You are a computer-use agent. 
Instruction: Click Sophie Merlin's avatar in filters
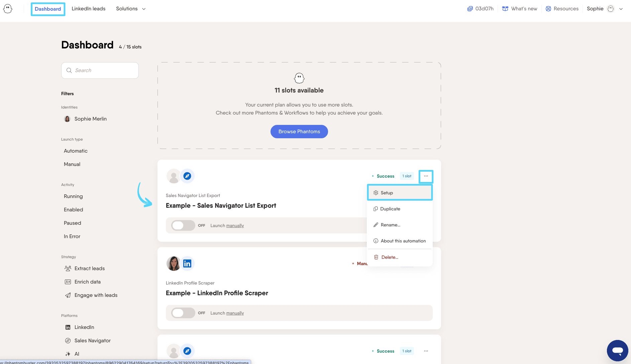click(x=67, y=119)
